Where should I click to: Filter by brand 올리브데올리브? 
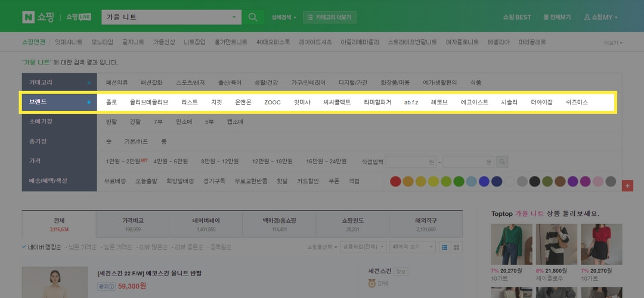(149, 102)
